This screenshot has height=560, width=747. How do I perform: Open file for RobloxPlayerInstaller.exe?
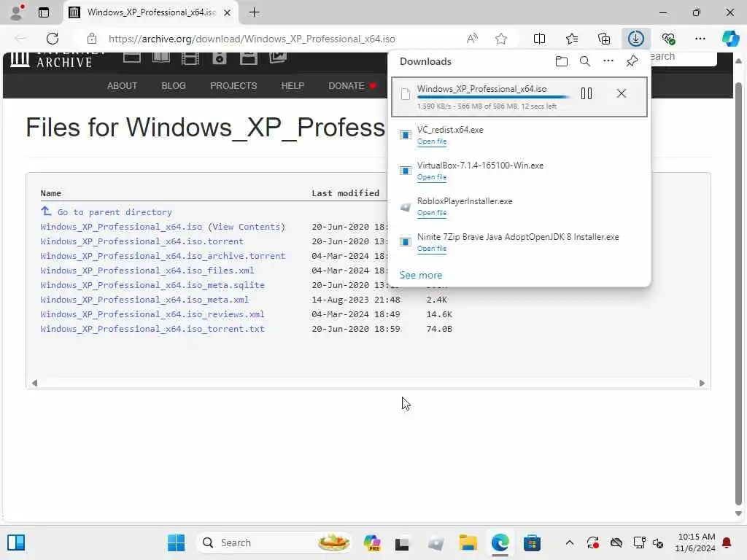point(432,213)
